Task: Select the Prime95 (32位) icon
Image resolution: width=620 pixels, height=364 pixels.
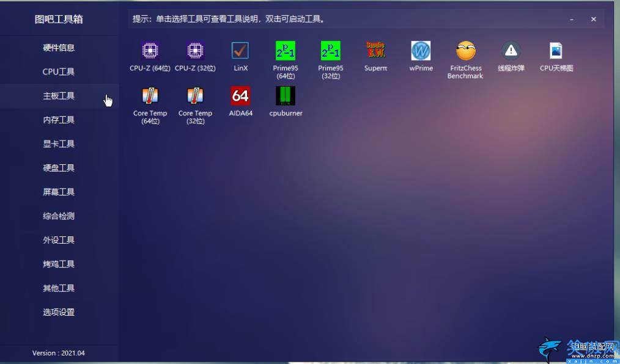Action: (x=331, y=51)
